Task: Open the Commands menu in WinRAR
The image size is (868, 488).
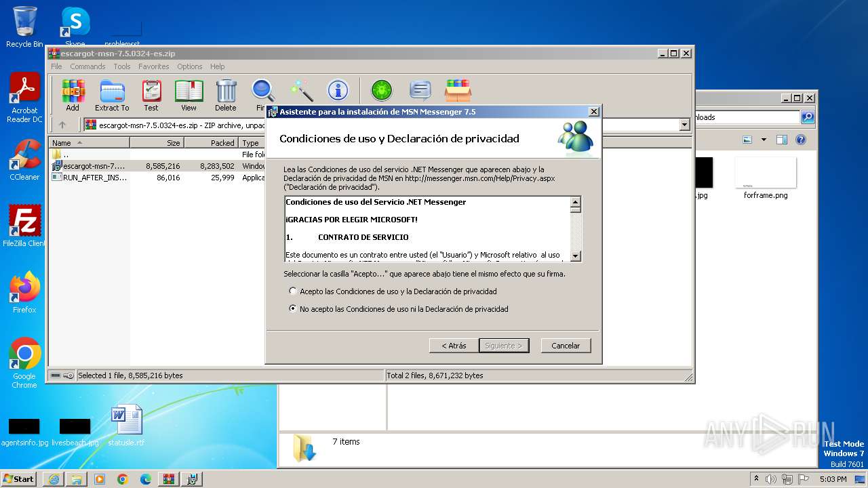Action: pyautogui.click(x=87, y=66)
